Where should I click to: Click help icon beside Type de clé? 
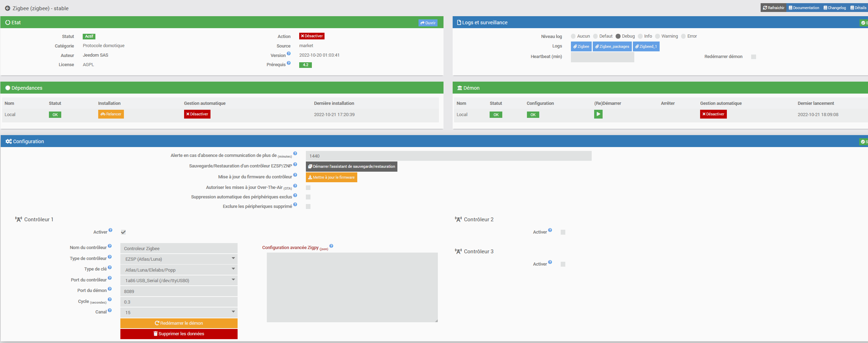point(110,267)
